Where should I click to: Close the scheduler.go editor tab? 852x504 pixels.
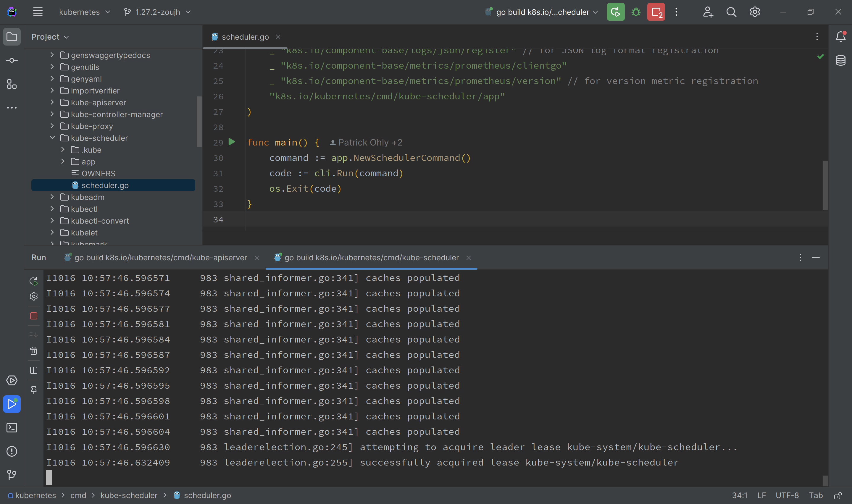278,37
